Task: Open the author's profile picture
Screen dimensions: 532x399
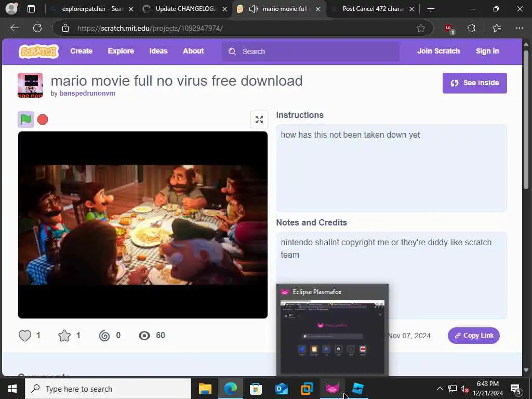Action: pyautogui.click(x=30, y=85)
